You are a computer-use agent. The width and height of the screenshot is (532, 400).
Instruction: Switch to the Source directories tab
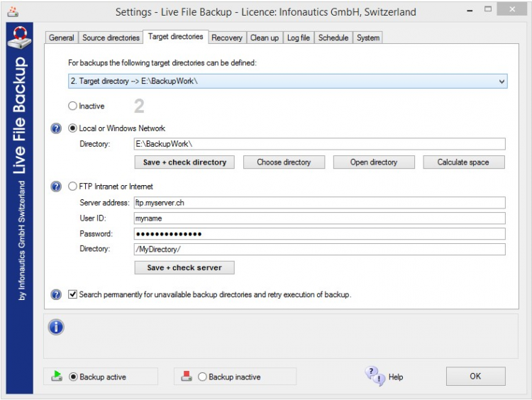point(111,38)
